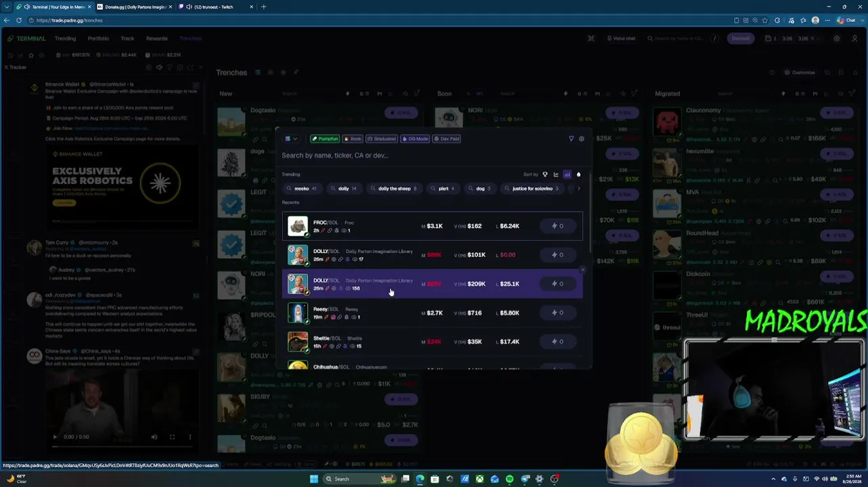Quick buy button on DOLLY $101K volume row
The image size is (868, 487).
tap(557, 255)
